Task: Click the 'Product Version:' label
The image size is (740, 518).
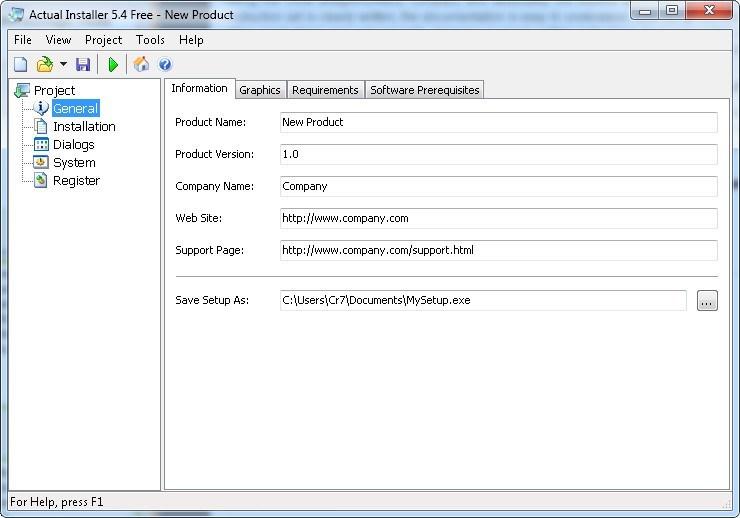Action: pos(214,154)
